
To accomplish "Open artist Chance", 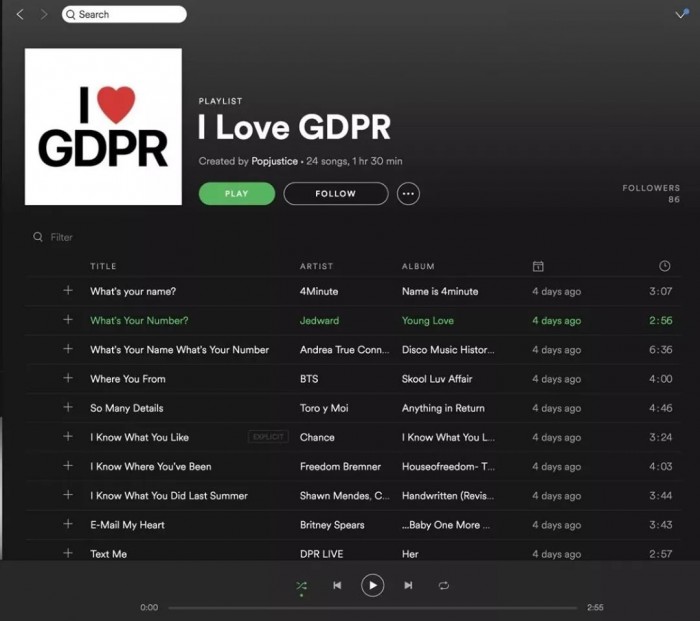I will (317, 437).
